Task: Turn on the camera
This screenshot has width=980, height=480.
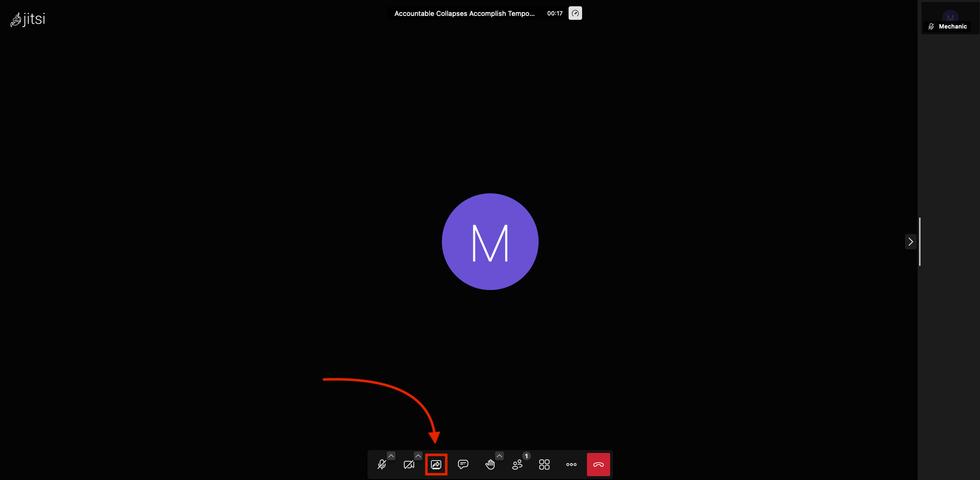Action: pyautogui.click(x=409, y=465)
